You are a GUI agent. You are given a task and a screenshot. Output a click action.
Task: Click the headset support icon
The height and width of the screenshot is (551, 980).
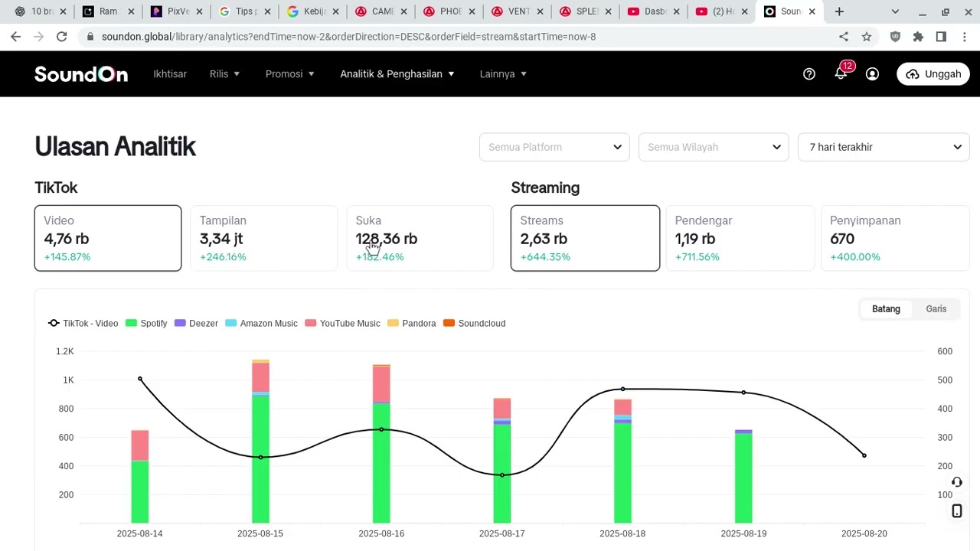tap(957, 482)
